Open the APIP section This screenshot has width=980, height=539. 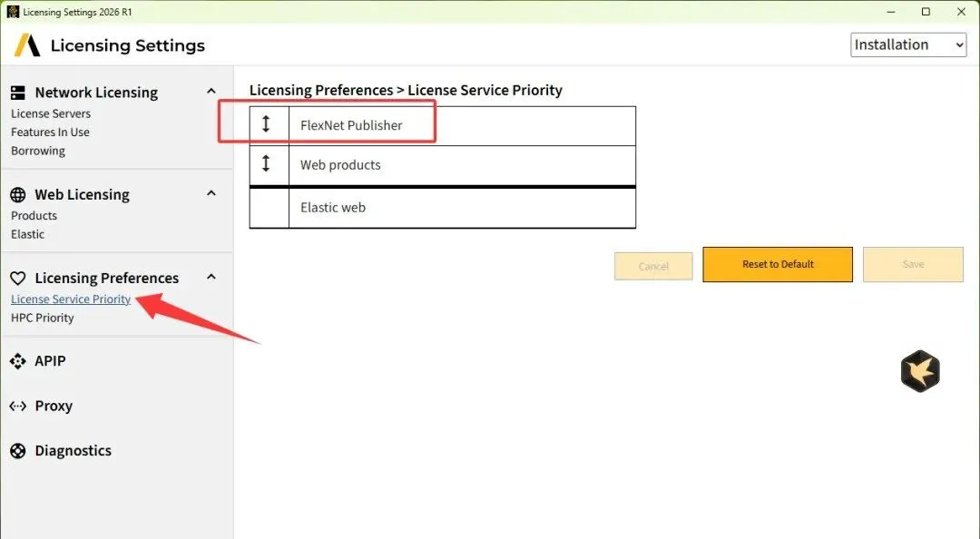[50, 361]
